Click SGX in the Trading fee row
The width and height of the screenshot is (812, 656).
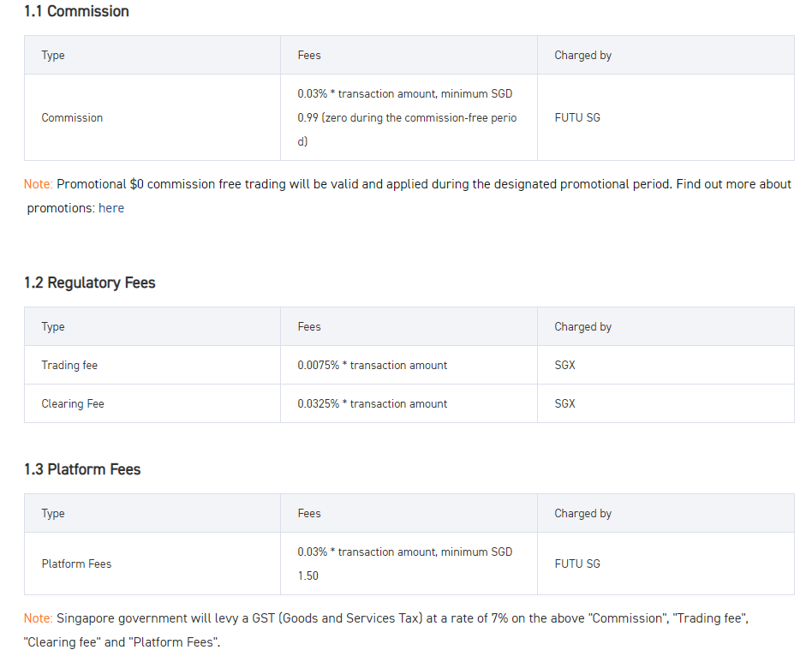click(565, 365)
